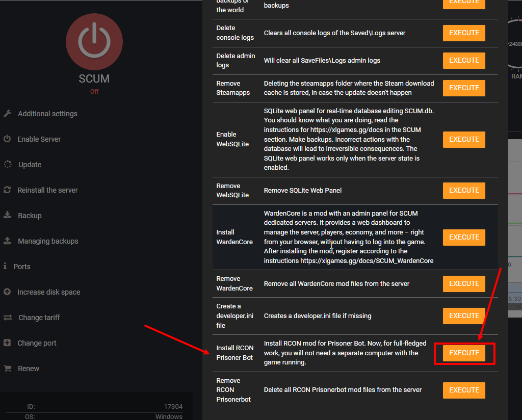Click the refresh icon for Reinstall the server

pos(7,190)
